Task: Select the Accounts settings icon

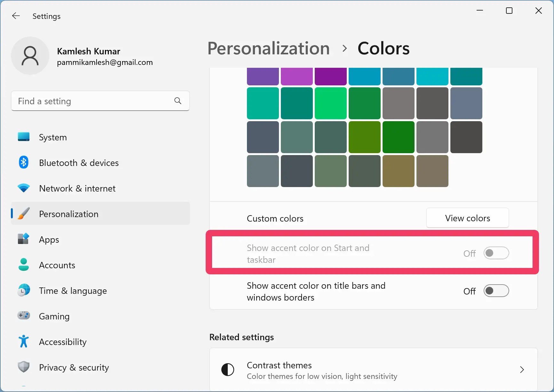Action: pos(23,265)
